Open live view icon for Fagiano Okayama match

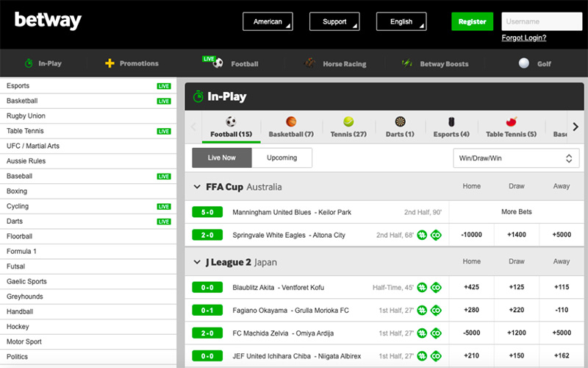(x=436, y=310)
